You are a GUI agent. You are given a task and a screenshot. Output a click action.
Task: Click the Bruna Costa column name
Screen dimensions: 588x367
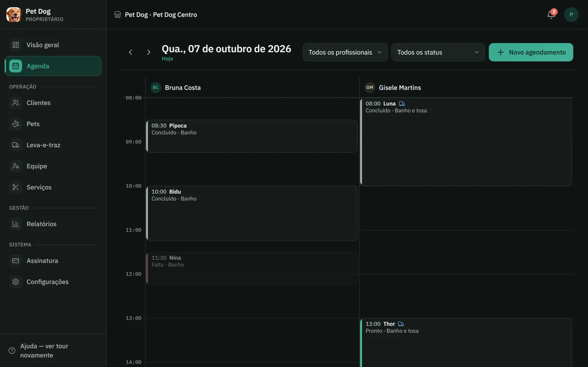coord(183,88)
